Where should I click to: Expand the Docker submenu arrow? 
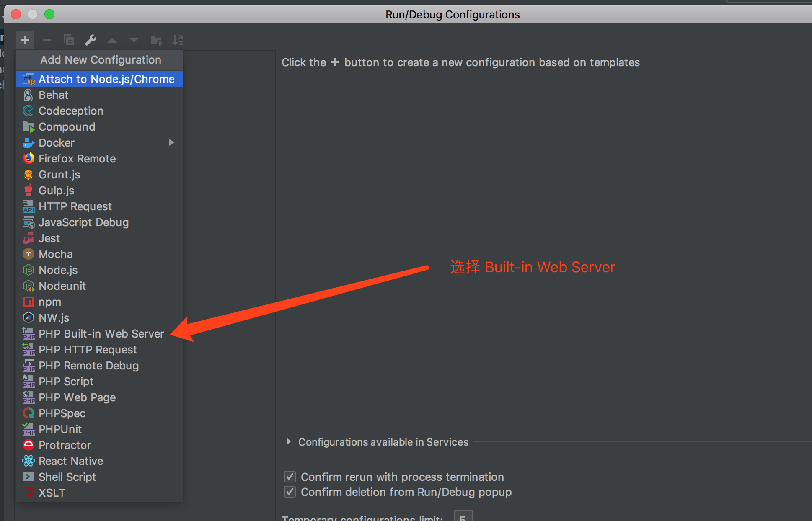coord(171,142)
